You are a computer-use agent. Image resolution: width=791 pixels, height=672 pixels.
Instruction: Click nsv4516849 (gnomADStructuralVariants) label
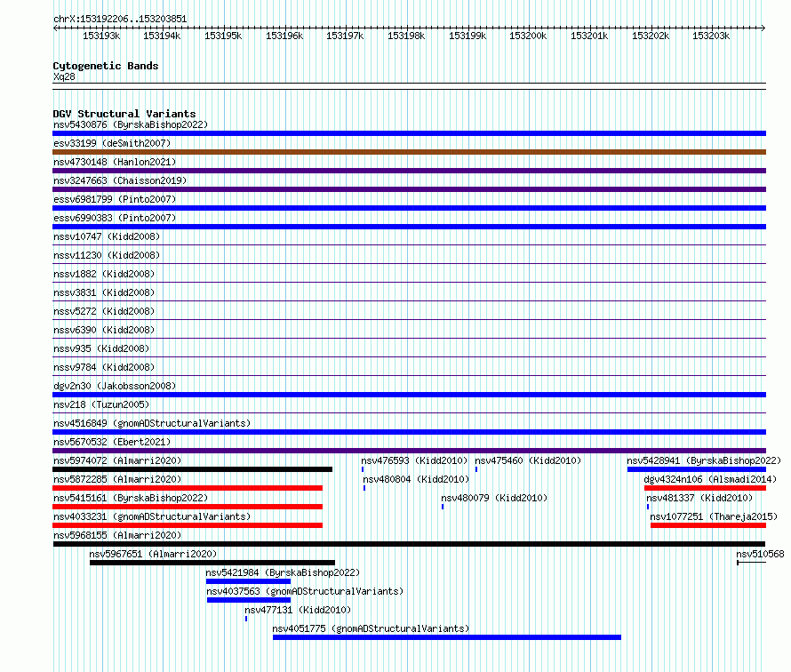152,423
